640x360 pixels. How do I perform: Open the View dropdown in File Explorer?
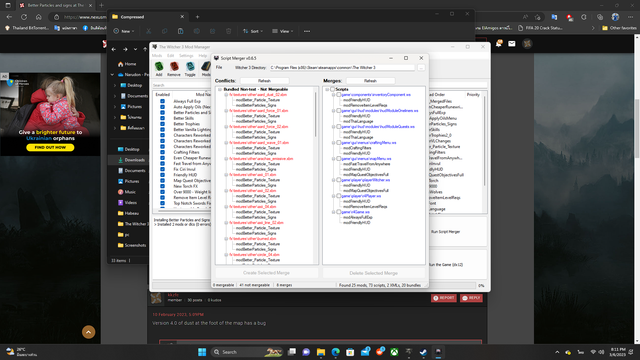click(282, 31)
